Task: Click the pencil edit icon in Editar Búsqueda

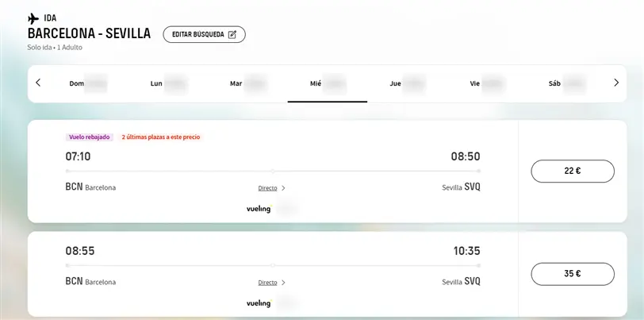Action: 232,34
